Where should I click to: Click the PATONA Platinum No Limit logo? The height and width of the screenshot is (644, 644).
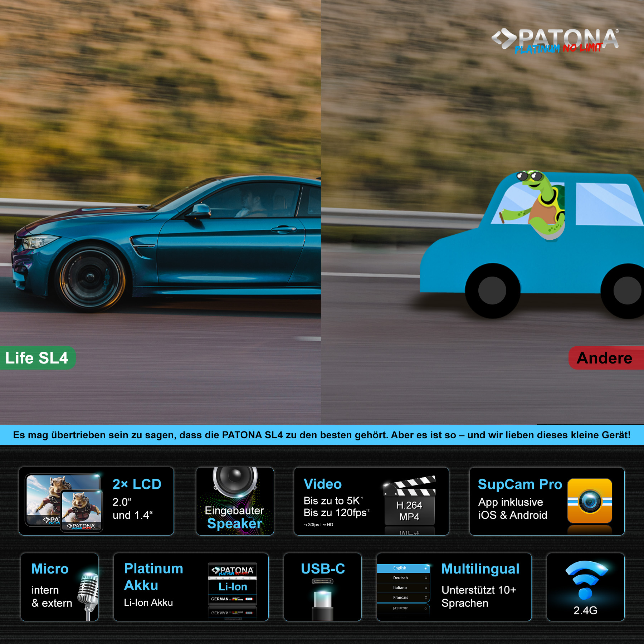tap(555, 41)
